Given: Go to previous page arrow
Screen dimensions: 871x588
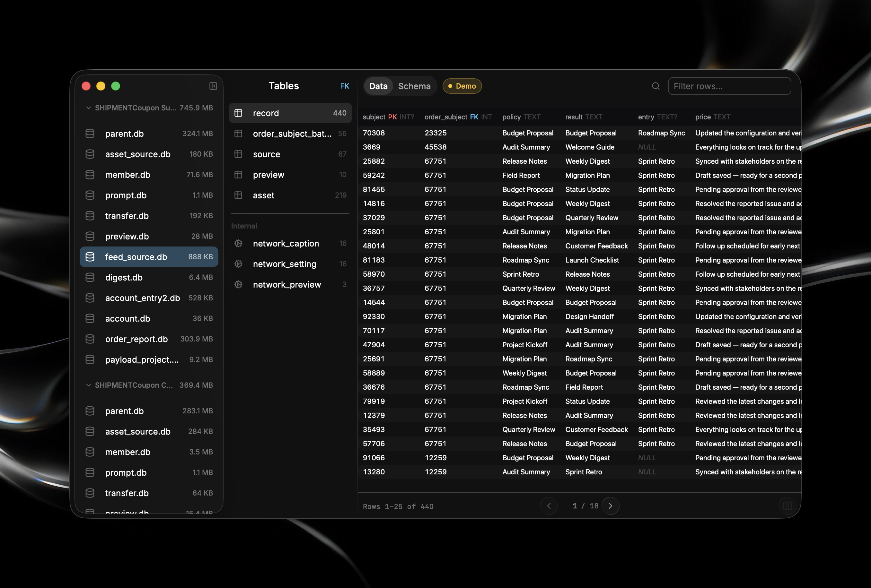Looking at the screenshot, I should 549,506.
